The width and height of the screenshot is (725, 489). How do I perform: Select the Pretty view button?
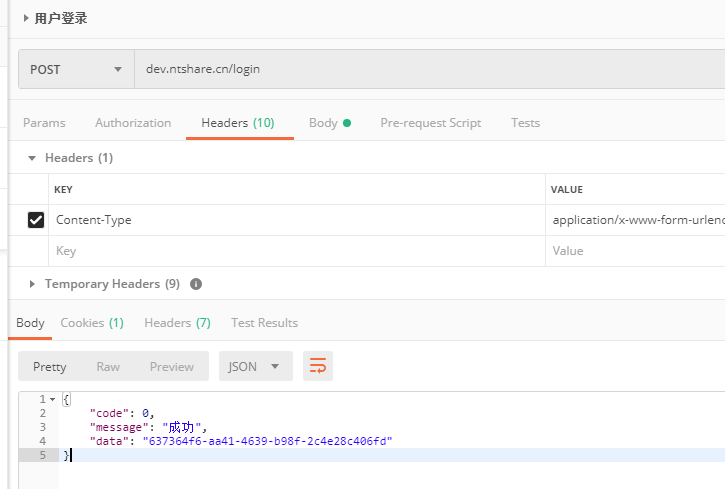pos(50,367)
